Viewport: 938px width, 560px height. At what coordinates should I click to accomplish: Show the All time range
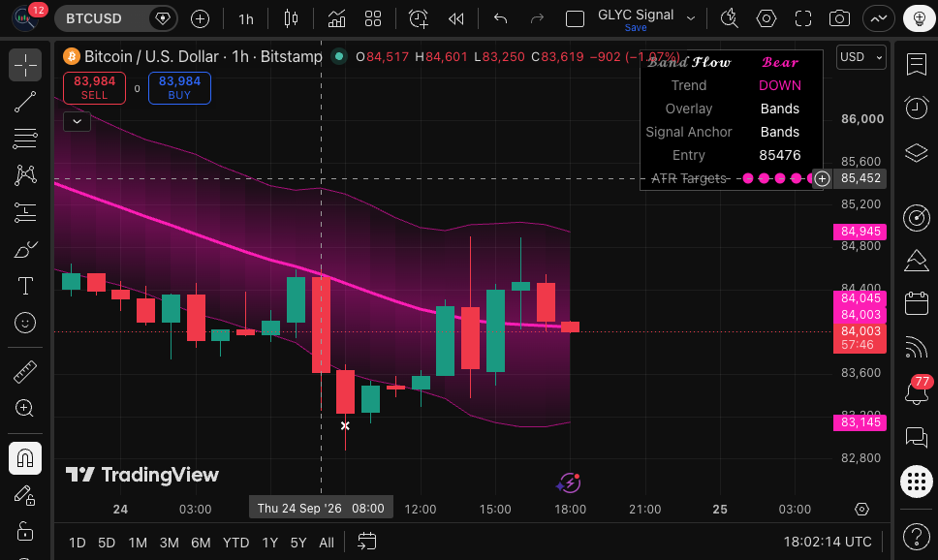327,543
